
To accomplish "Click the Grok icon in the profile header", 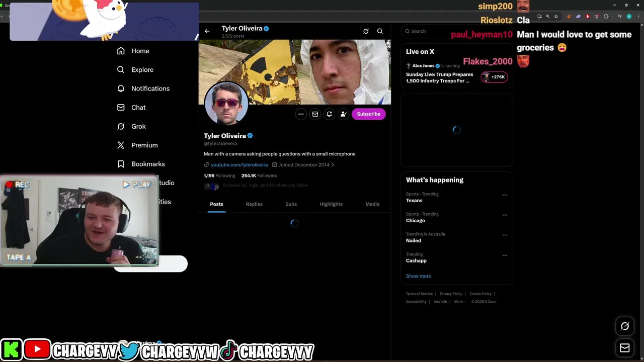I will (x=366, y=31).
